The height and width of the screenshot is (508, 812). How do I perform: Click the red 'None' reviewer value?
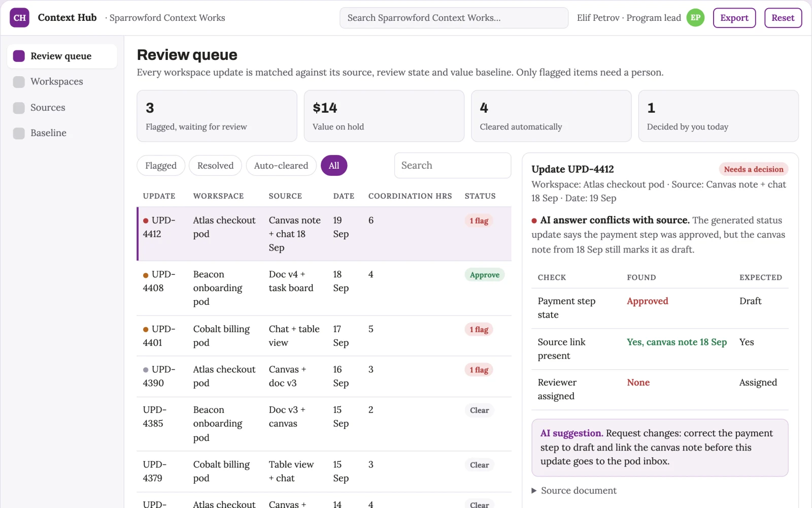[x=638, y=383]
